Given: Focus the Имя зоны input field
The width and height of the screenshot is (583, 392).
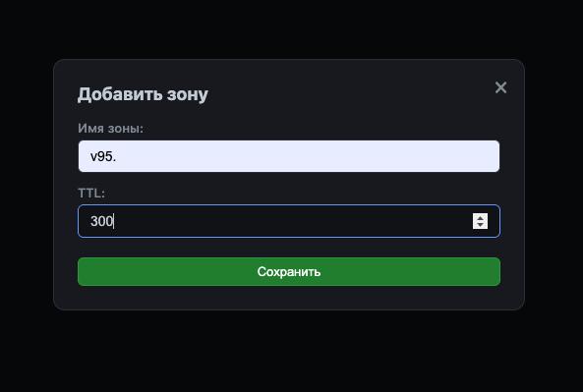Looking at the screenshot, I should pos(289,156).
